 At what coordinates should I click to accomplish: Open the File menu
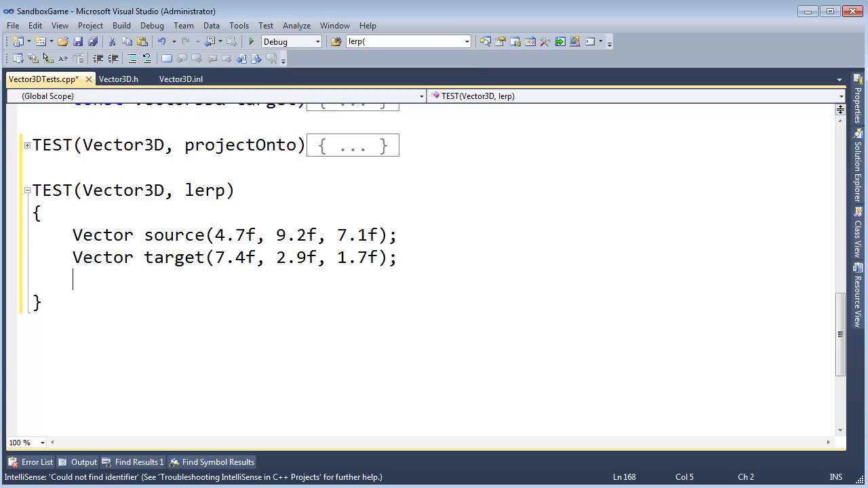13,25
